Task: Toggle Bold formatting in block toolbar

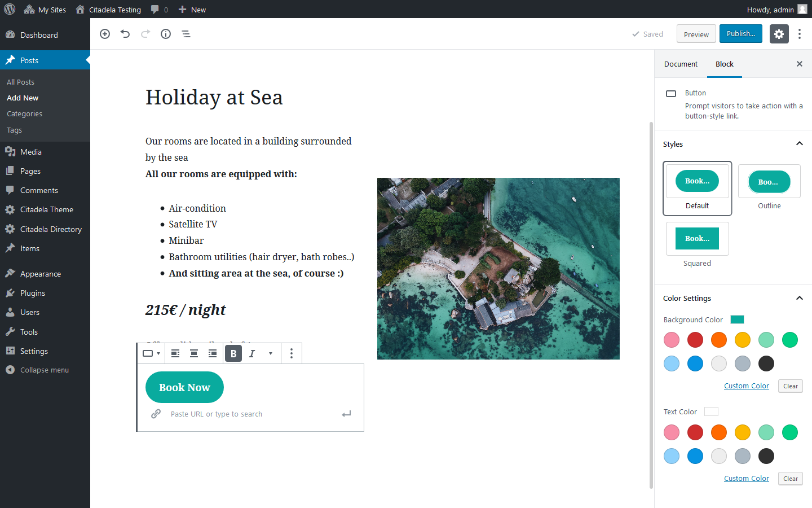Action: 233,353
